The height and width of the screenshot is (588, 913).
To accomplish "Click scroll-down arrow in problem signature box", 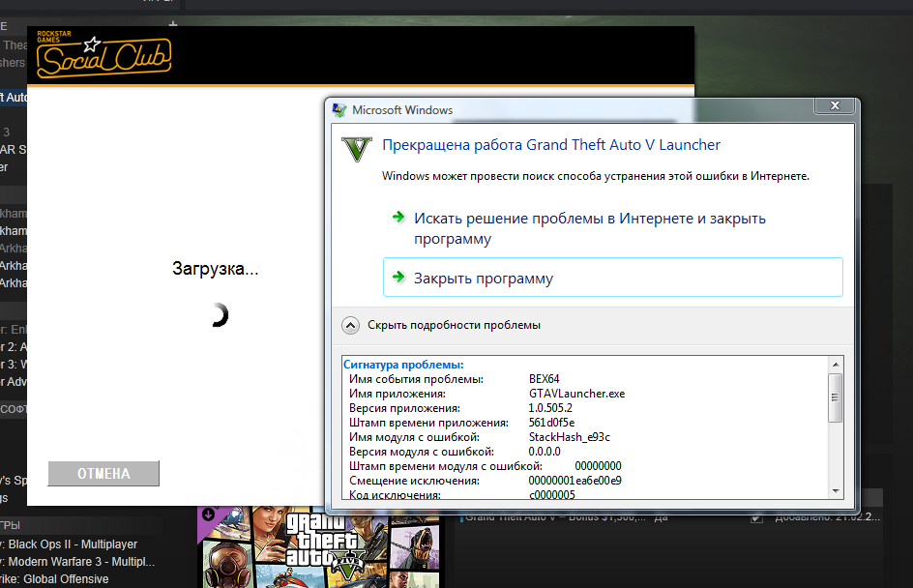I will click(836, 492).
